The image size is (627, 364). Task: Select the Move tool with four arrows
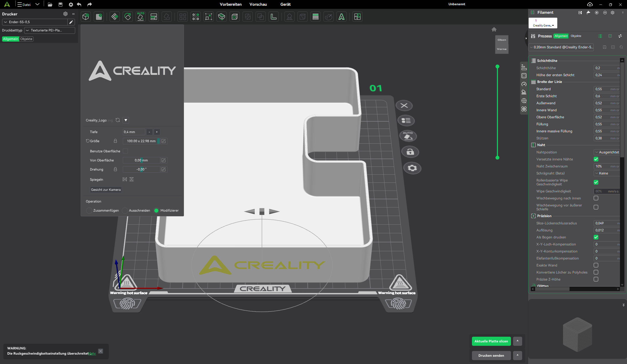point(114,17)
